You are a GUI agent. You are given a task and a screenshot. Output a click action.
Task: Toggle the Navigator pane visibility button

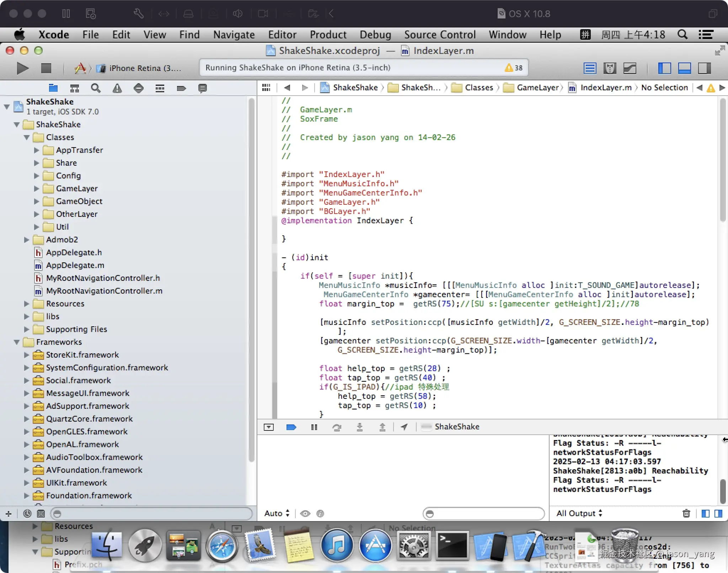pos(664,68)
